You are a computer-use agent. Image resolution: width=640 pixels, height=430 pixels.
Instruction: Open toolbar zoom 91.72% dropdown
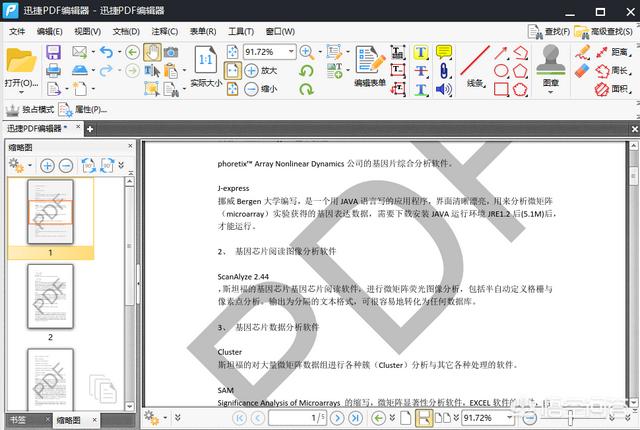click(291, 52)
